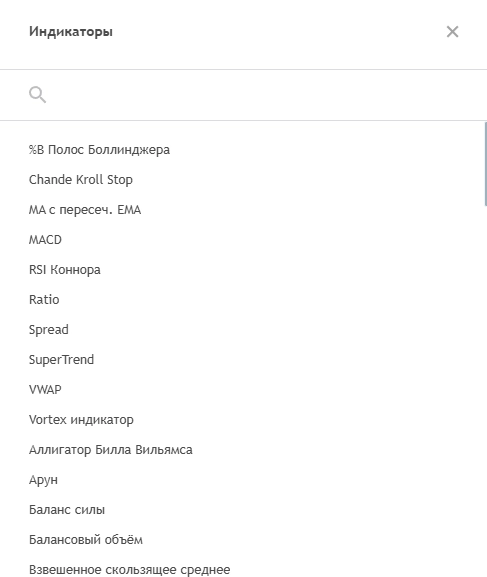The width and height of the screenshot is (487, 577).
Task: Choose the VWAP indicator
Action: coord(243,390)
